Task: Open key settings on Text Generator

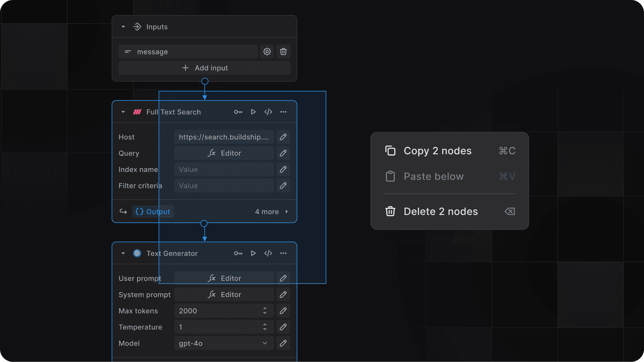Action: pyautogui.click(x=238, y=253)
